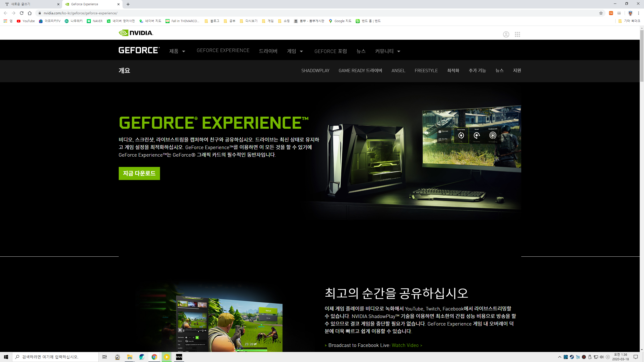Open the Chrome three-dot menu
This screenshot has width=644, height=362.
tap(638, 13)
